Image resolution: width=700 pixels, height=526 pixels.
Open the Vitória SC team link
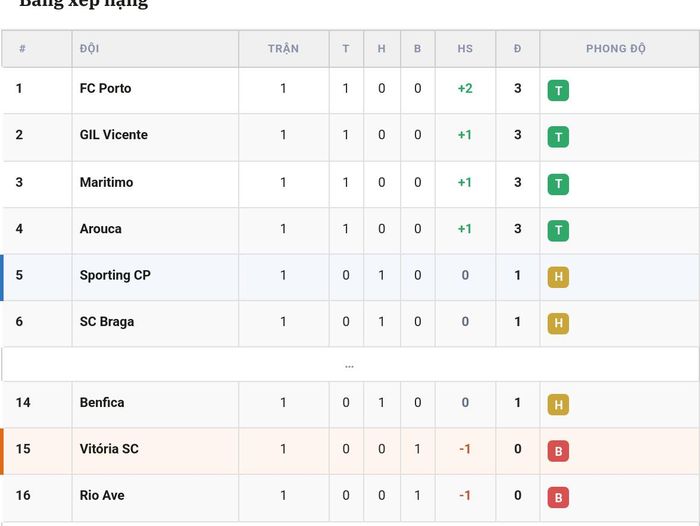(x=109, y=449)
